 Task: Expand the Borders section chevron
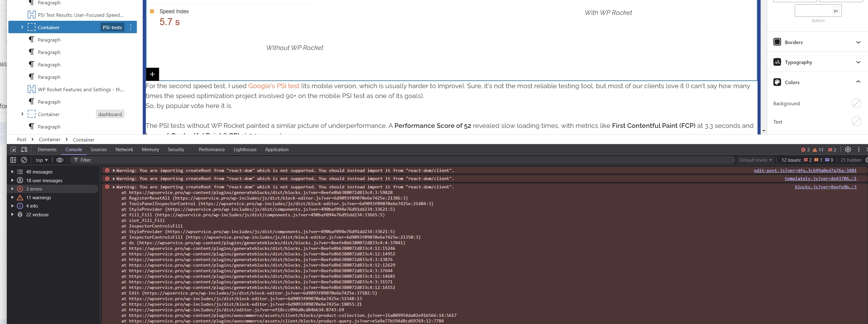click(858, 42)
